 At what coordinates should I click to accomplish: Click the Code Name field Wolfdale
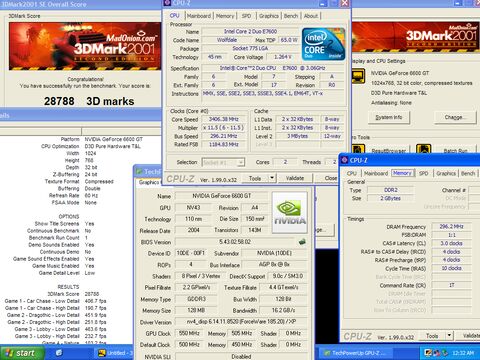pyautogui.click(x=227, y=40)
